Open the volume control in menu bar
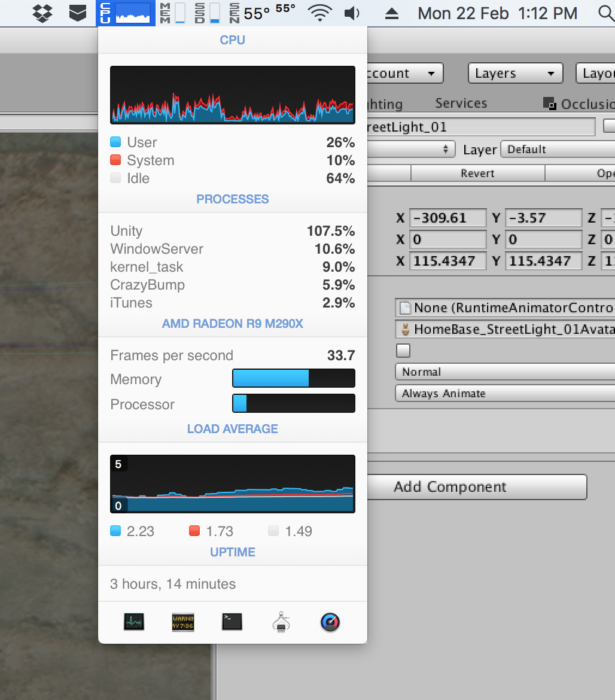615x700 pixels. (352, 13)
